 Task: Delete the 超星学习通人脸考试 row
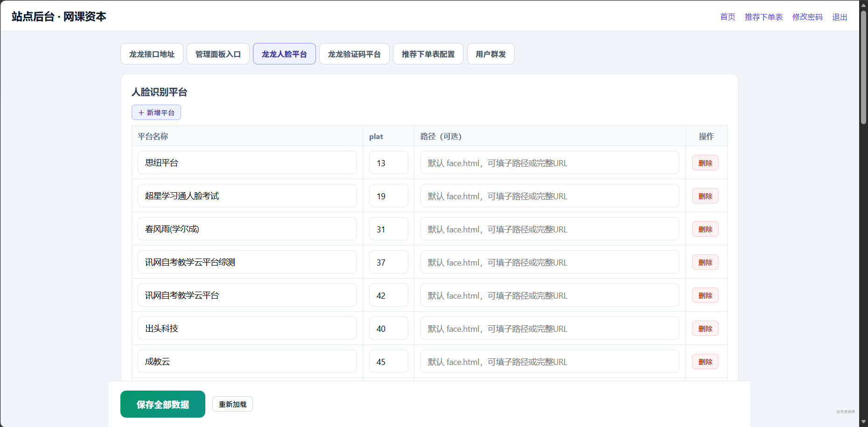(x=705, y=196)
